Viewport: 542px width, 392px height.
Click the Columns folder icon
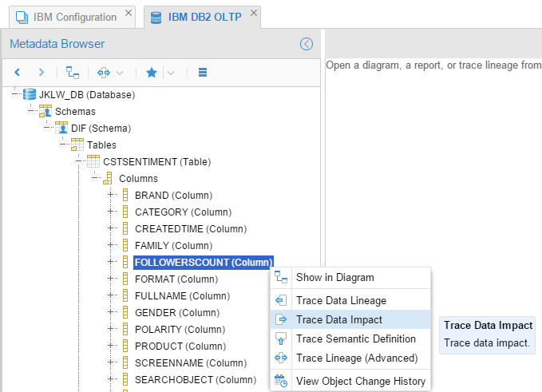pos(108,178)
